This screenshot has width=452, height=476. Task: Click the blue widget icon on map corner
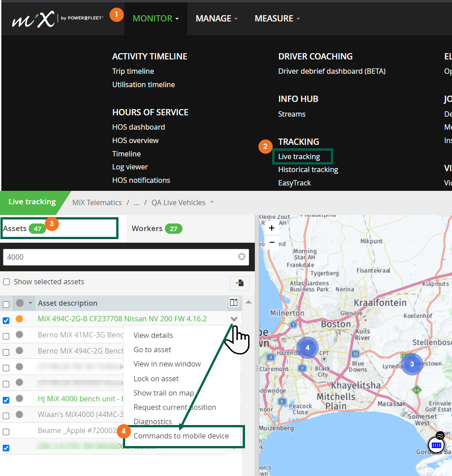(x=436, y=445)
